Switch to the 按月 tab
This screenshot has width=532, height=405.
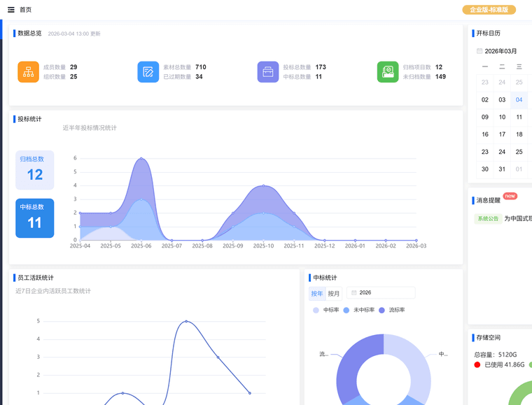(x=334, y=294)
